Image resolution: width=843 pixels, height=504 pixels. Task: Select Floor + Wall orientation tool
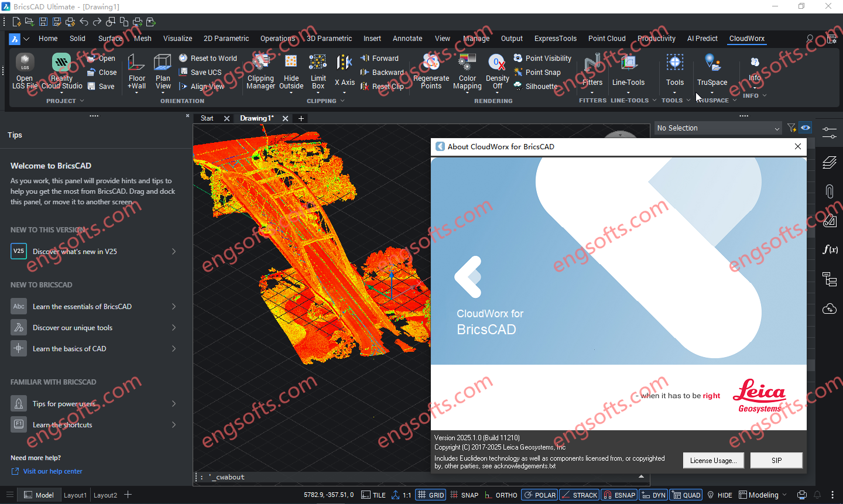point(136,71)
